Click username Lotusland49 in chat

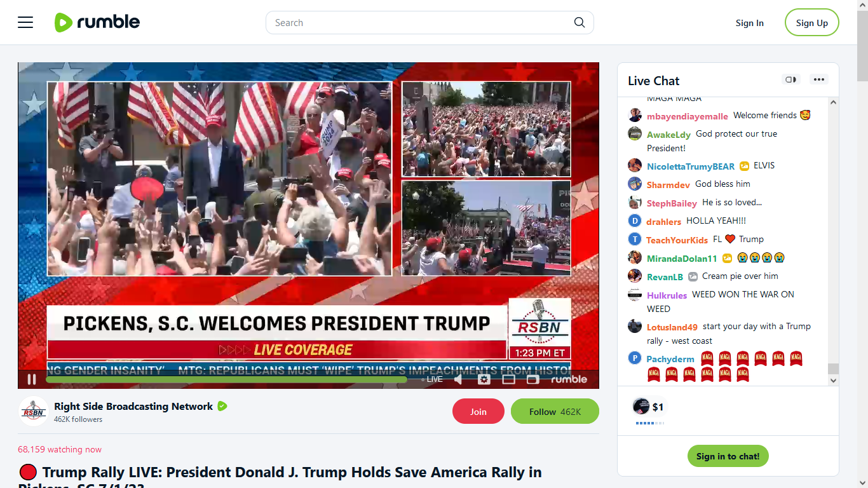[x=672, y=327]
